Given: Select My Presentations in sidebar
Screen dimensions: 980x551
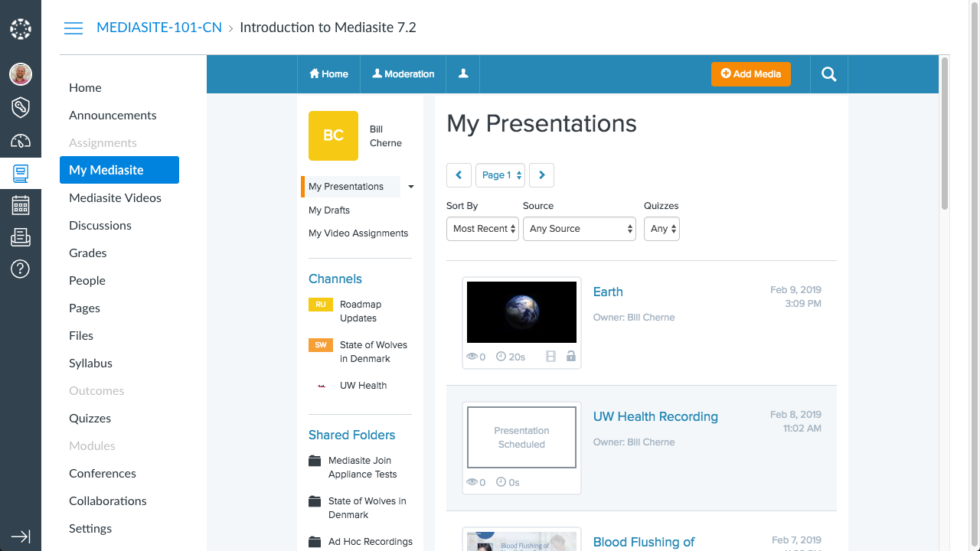Looking at the screenshot, I should [x=351, y=187].
